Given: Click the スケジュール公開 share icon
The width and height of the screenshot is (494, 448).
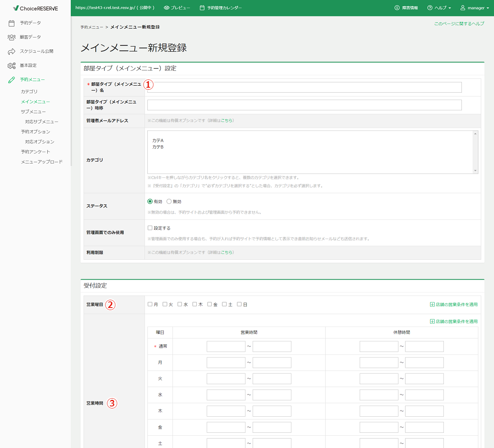Looking at the screenshot, I should point(12,51).
